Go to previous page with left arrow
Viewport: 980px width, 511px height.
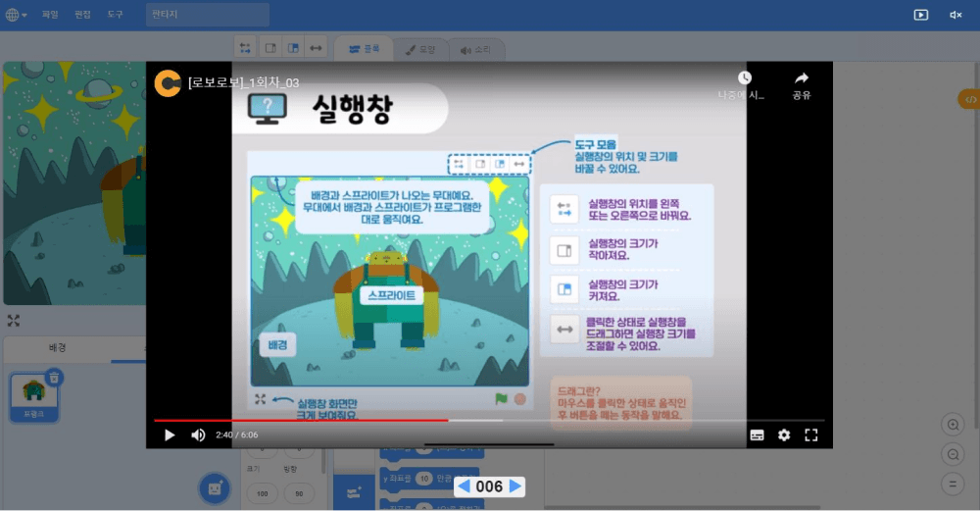point(465,485)
